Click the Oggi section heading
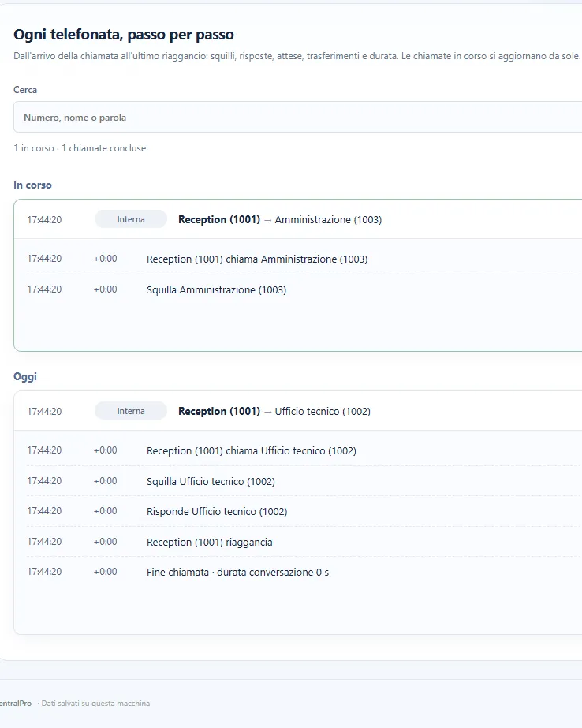Screen dimensions: 582x728 [x=25, y=376]
